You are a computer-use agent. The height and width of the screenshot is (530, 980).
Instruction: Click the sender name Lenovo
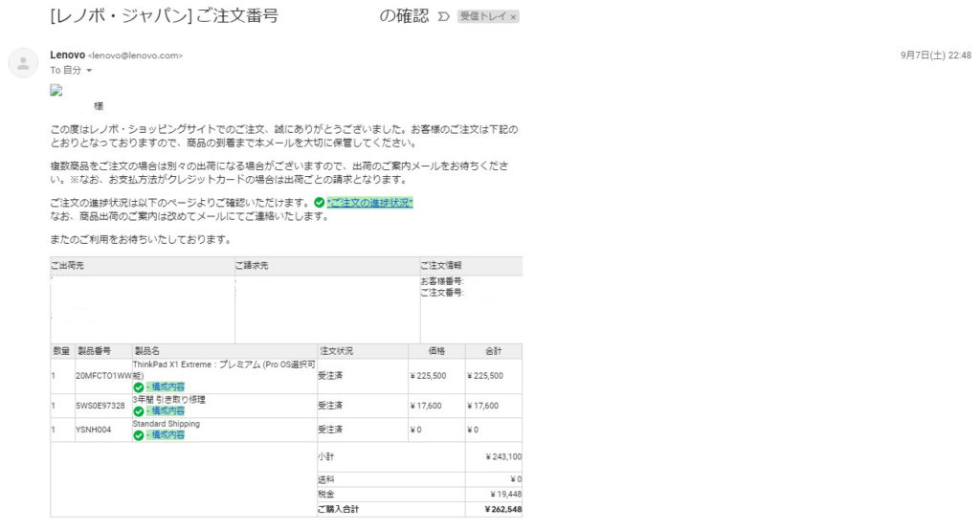[x=68, y=55]
